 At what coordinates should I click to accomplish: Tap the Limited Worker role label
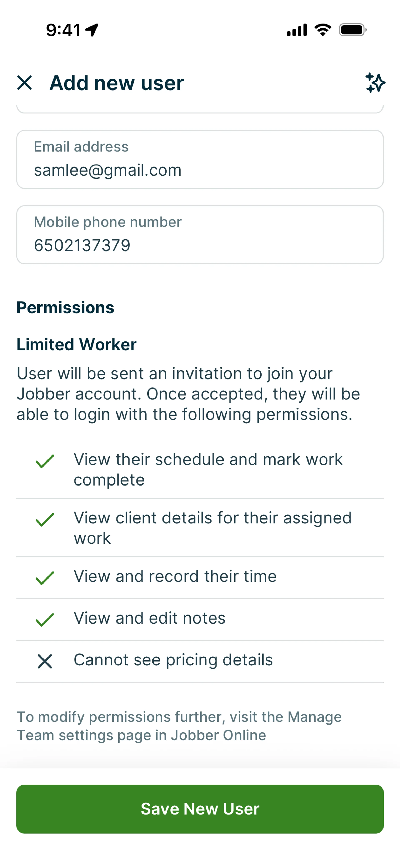pyautogui.click(x=76, y=345)
